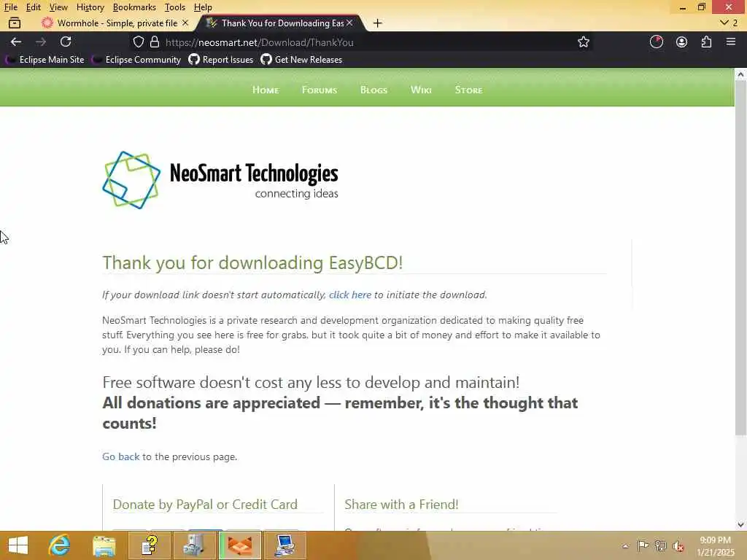Launch Internet Explorer from taskbar

[60, 545]
